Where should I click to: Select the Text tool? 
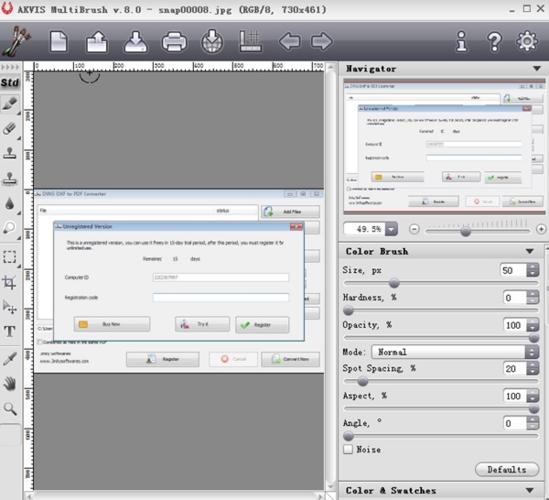pyautogui.click(x=10, y=331)
